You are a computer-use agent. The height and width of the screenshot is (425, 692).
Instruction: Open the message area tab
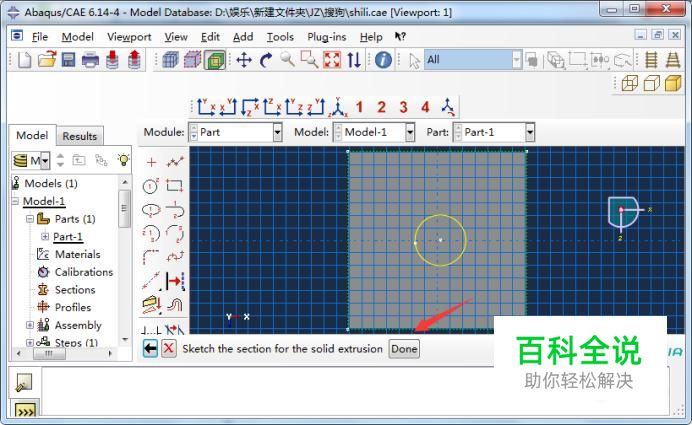click(x=23, y=383)
